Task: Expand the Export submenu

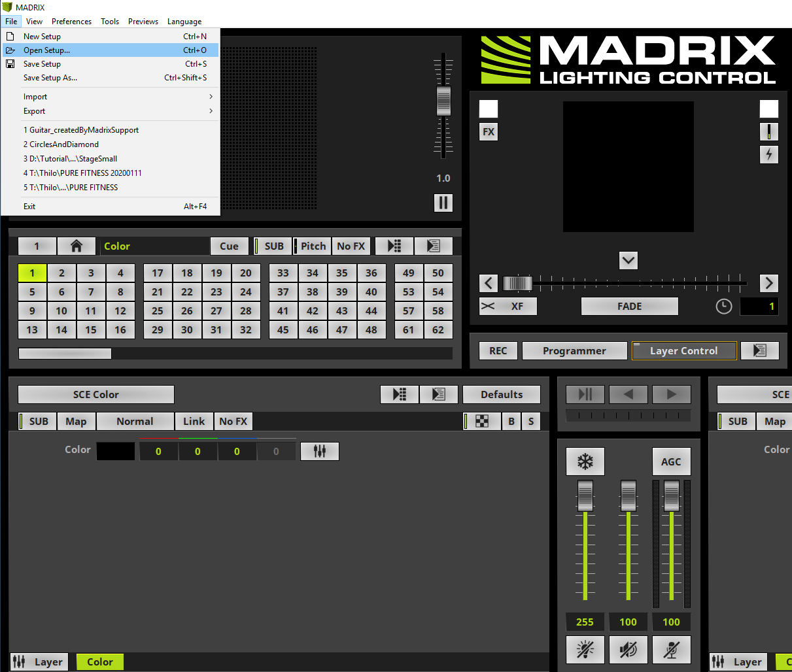Action: pyautogui.click(x=111, y=111)
